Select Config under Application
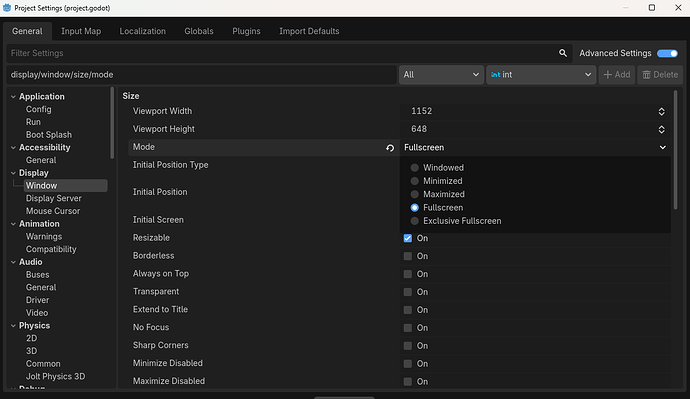Screen dimensions: 690x399 pos(39,109)
